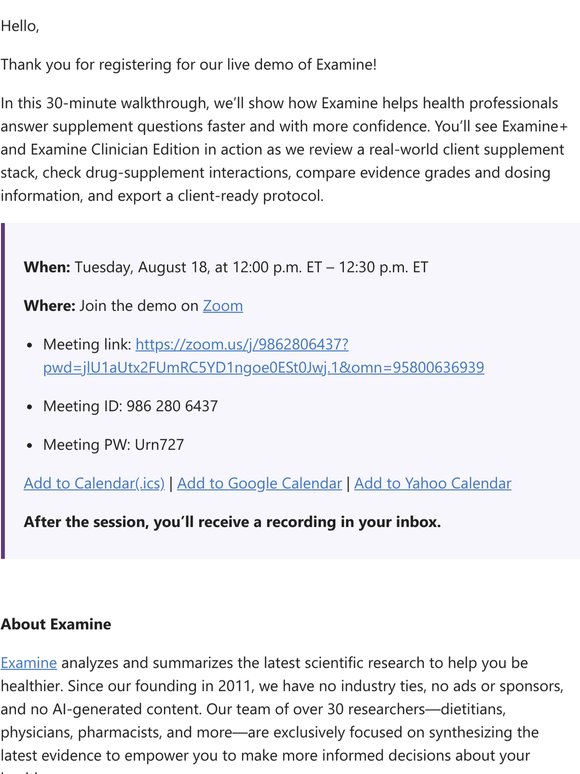Click the Meeting ID number 986 280 6437

coord(172,406)
